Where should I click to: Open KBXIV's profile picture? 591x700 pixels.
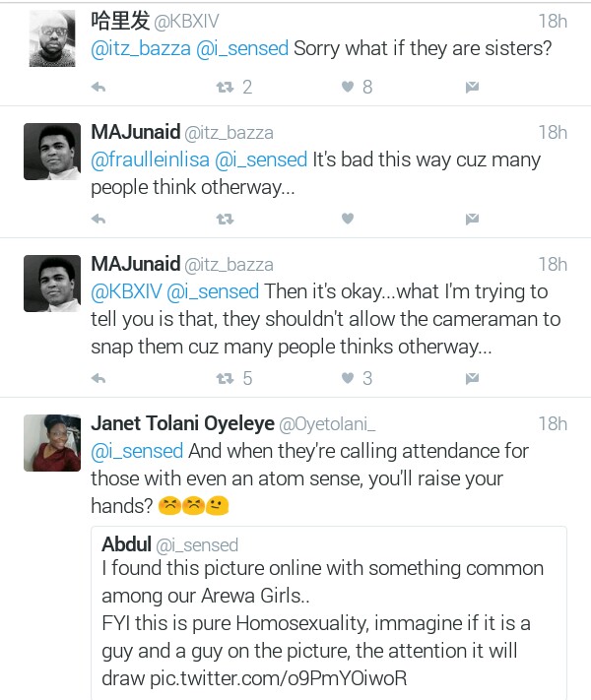coord(51,39)
